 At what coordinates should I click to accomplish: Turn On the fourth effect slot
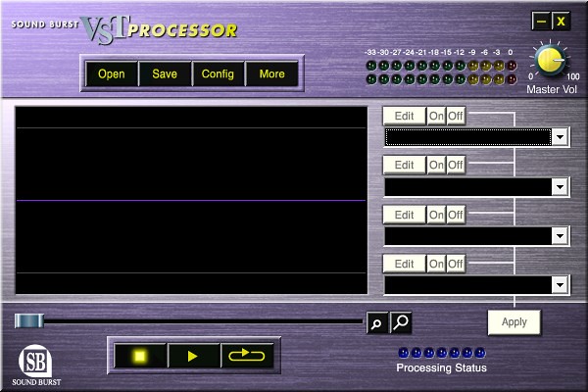pyautogui.click(x=436, y=264)
